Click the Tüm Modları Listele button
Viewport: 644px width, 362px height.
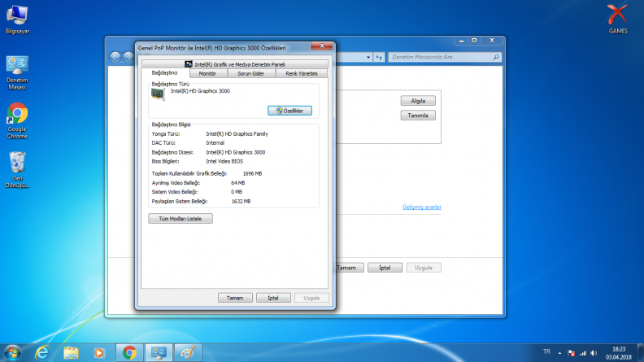(181, 219)
